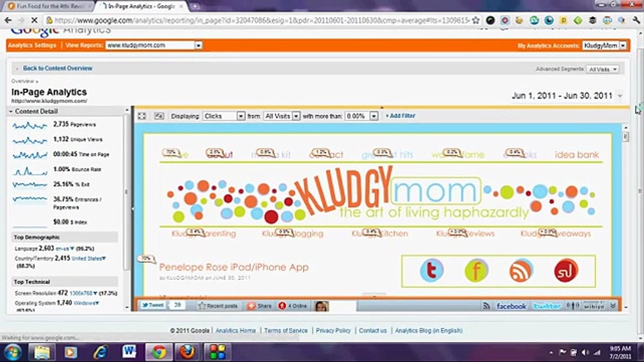Click the Bounce Rate sparkline graph
644x362 pixels.
pyautogui.click(x=30, y=170)
